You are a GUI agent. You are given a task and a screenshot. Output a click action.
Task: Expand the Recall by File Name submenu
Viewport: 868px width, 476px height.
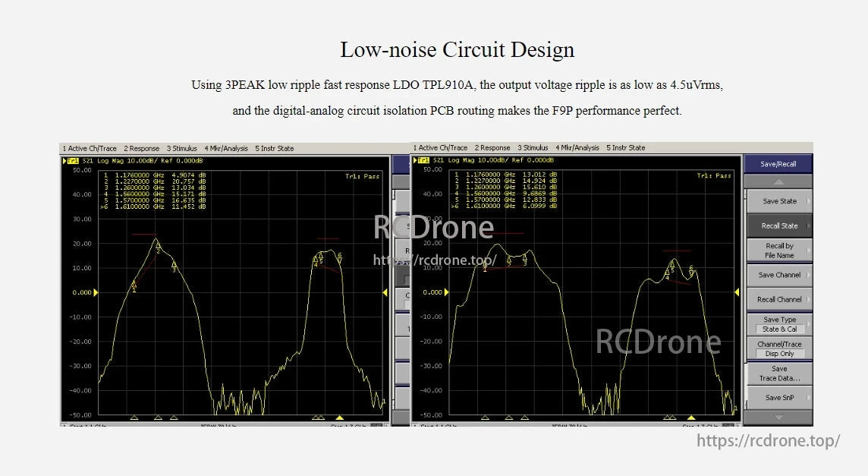780,250
